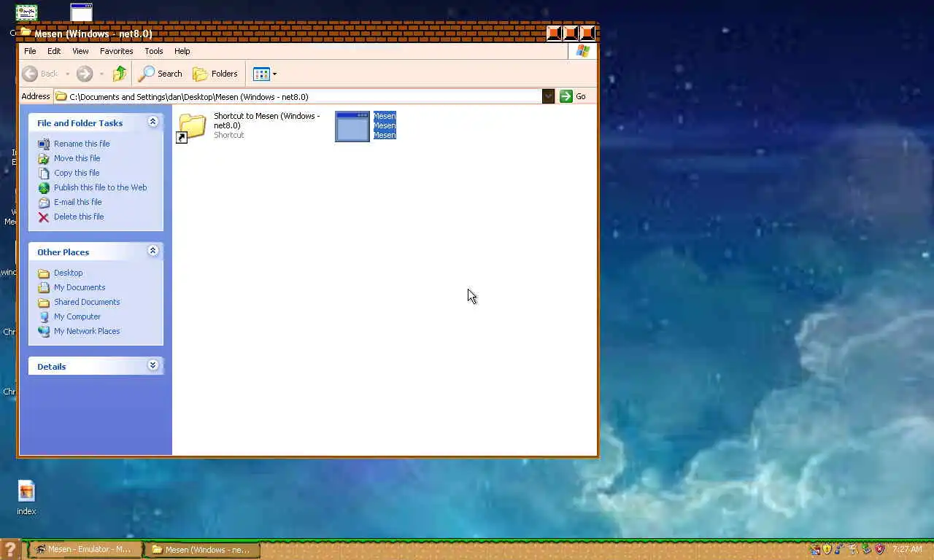
Task: Open the Search pane
Action: (x=161, y=74)
